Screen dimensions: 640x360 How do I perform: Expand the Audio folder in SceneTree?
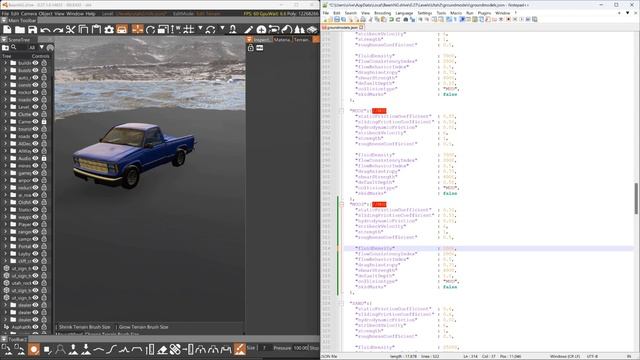coord(6,158)
